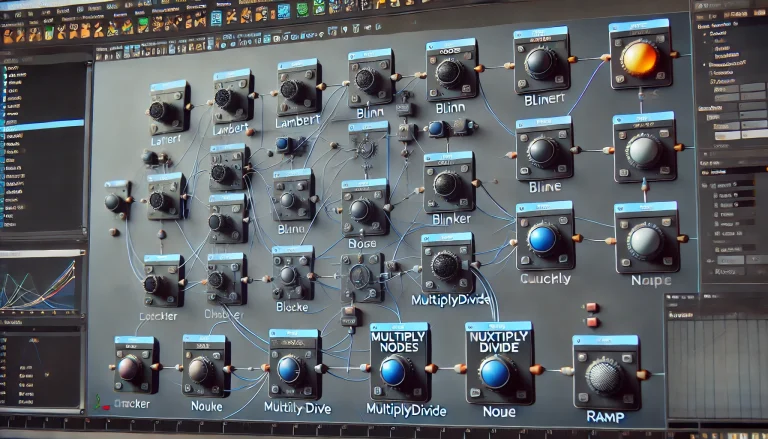The height and width of the screenshot is (439, 768).
Task: Select the Blinker node
Action: point(449,185)
